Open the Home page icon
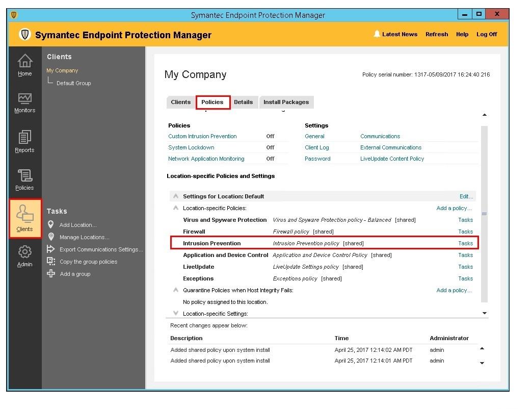Screen dimensions: 532x409 tap(25, 61)
